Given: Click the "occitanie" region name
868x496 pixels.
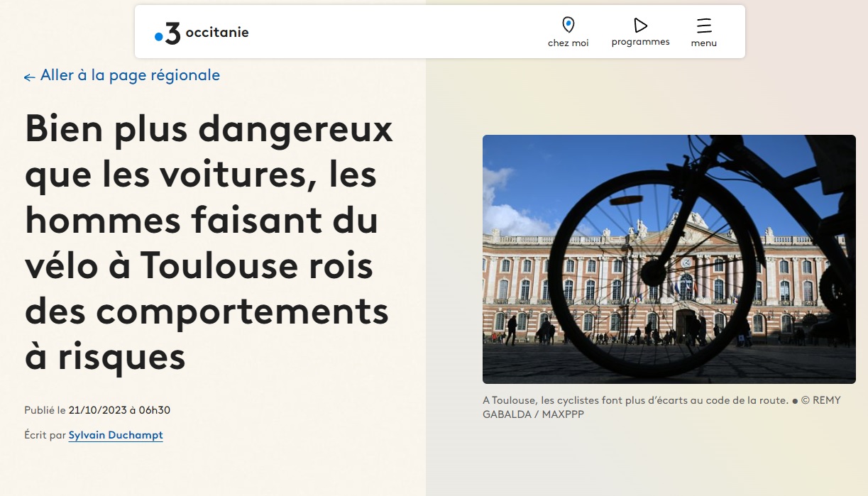Looking at the screenshot, I should tap(216, 33).
